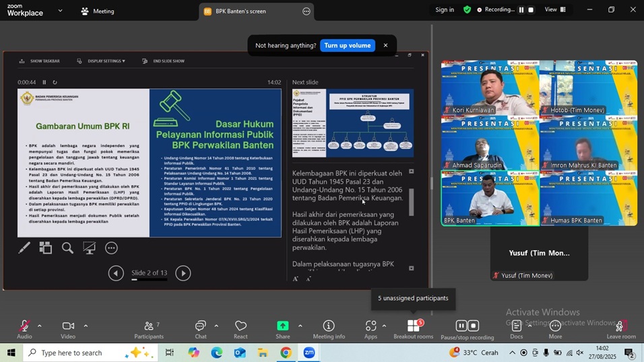
Task: Make the notes text smaller
Action: 309,278
